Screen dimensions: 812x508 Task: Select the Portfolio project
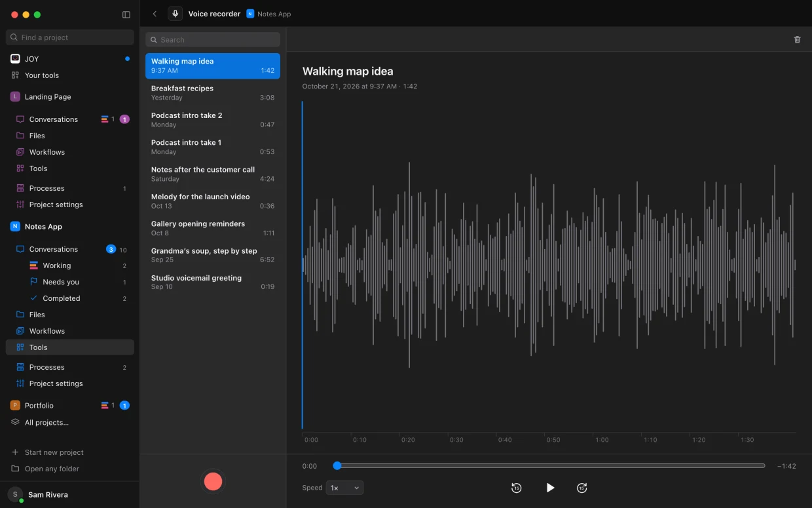[70, 406]
